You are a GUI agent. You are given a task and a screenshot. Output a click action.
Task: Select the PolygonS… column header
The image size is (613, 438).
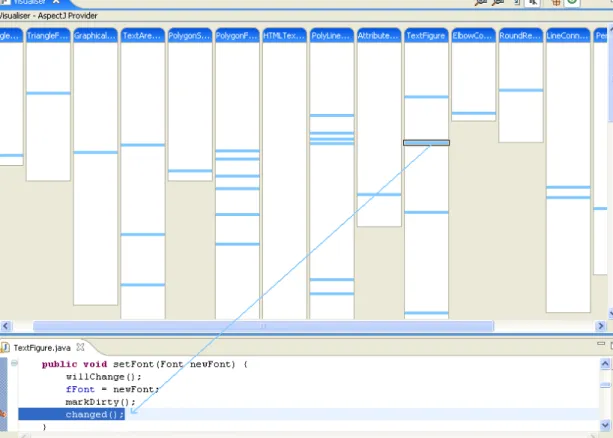[x=190, y=36]
